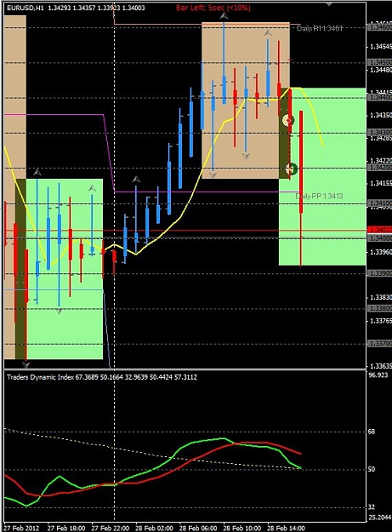Viewport: 392px width, 532px height.
Task: Click the 1.3448 price axis label
Action: 380,70
